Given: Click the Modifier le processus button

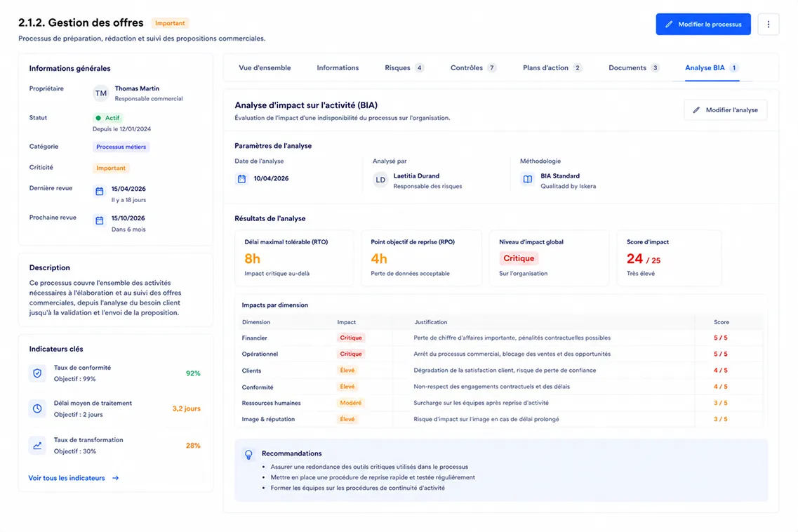Looking at the screenshot, I should point(703,24).
